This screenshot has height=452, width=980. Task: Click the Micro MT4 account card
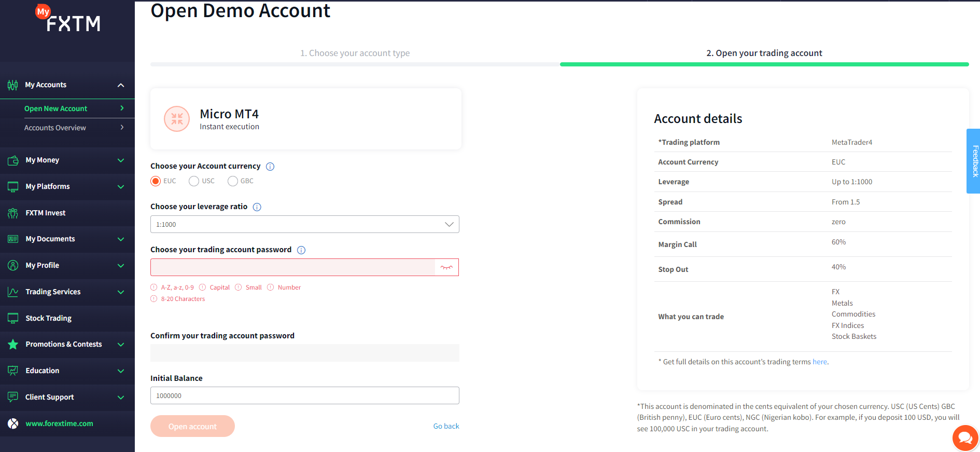click(x=306, y=119)
